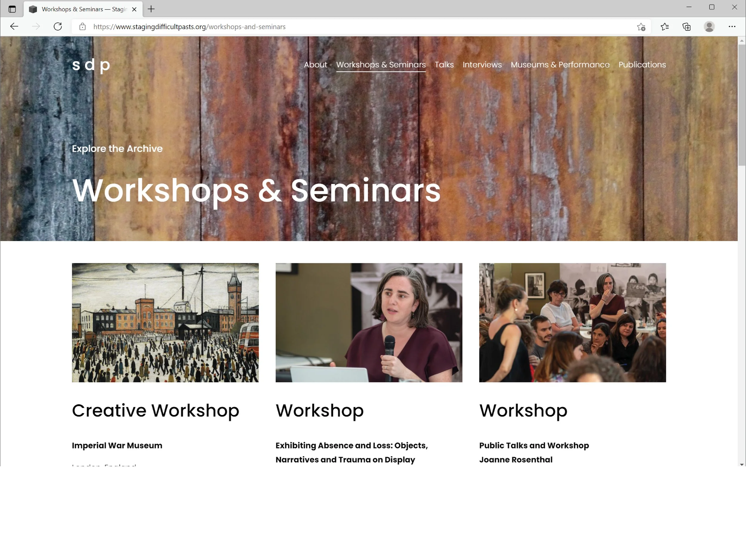The height and width of the screenshot is (560, 746).
Task: Open the tab actions menu icon
Action: tap(12, 9)
